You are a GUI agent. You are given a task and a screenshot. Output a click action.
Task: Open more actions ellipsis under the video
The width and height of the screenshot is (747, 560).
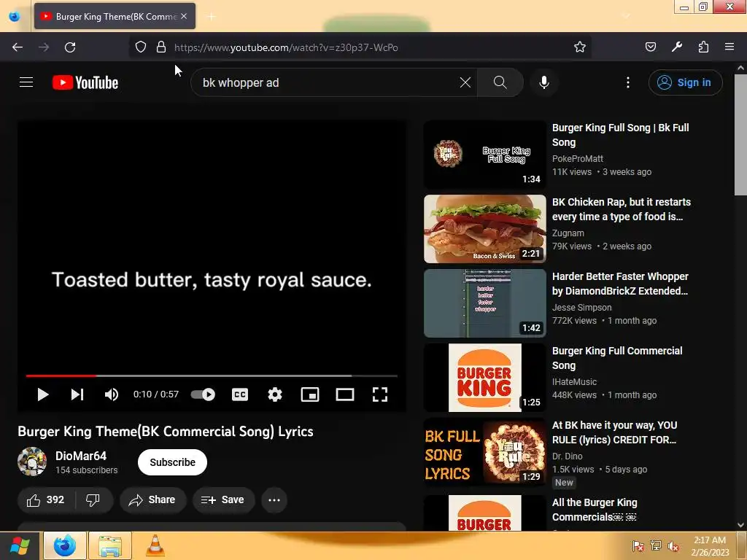coord(274,500)
